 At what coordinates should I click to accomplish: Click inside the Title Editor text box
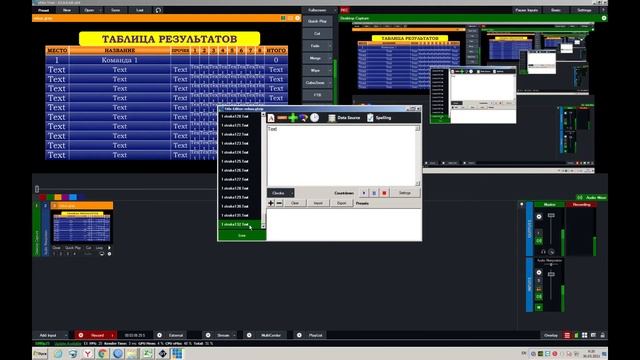click(341, 156)
